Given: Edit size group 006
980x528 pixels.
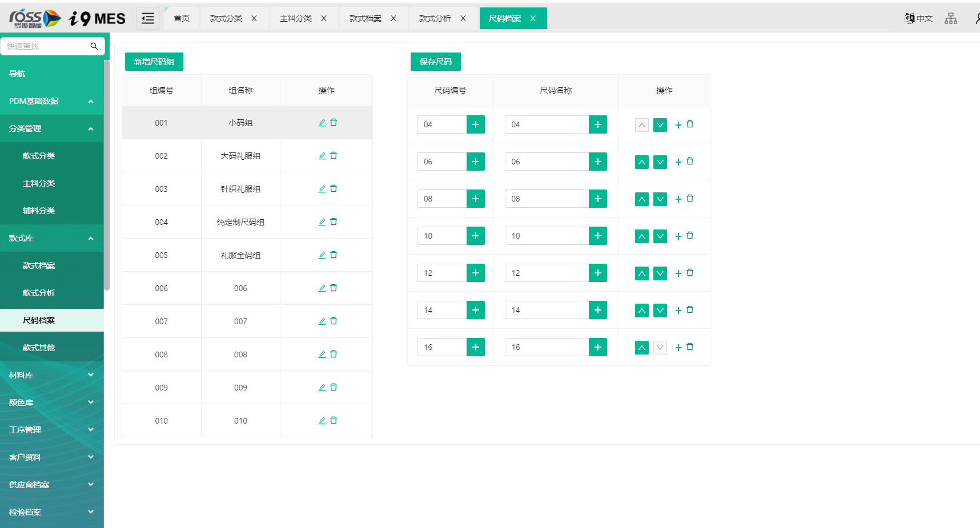Looking at the screenshot, I should pos(322,288).
